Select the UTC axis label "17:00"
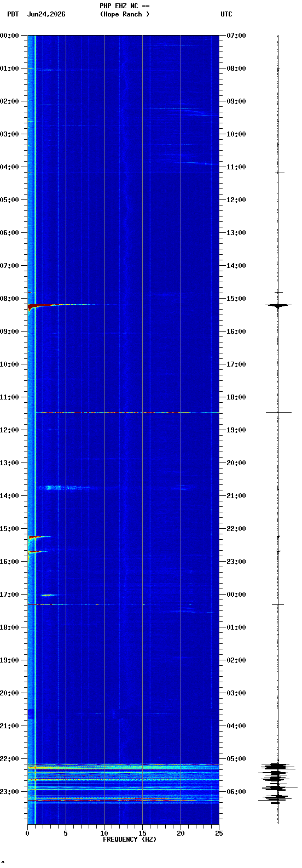The height and width of the screenshot is (868, 302). point(236,364)
